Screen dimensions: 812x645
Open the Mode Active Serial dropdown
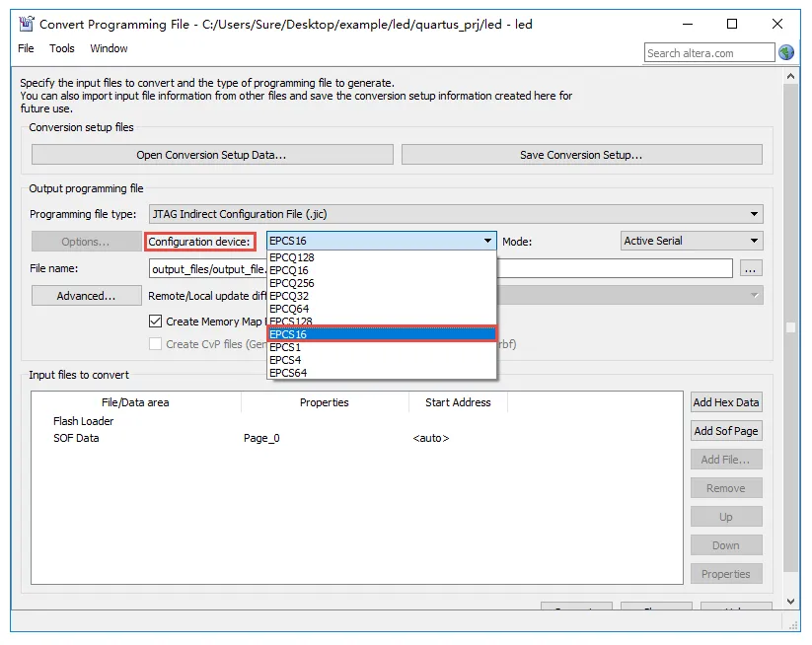(692, 241)
